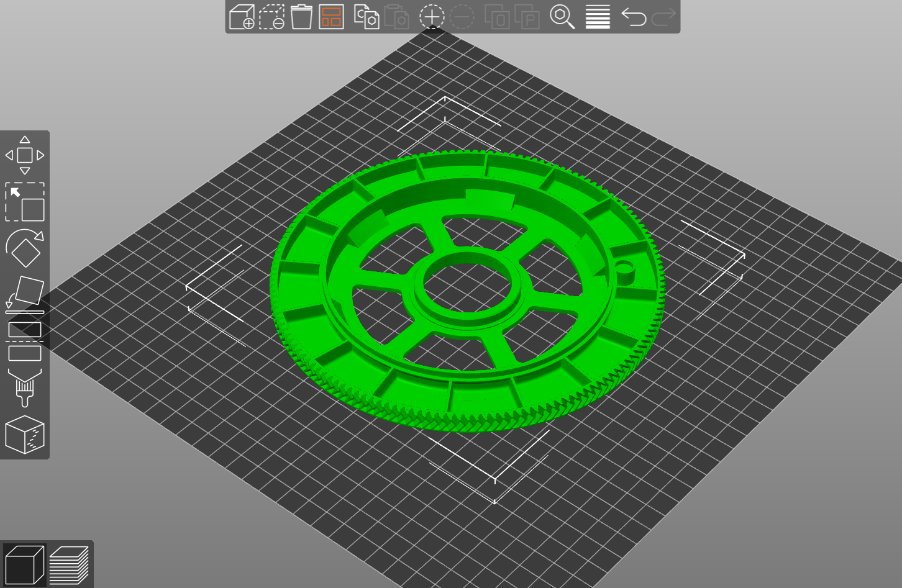This screenshot has width=902, height=588.
Task: Click the Add object toolbar icon
Action: point(242,17)
